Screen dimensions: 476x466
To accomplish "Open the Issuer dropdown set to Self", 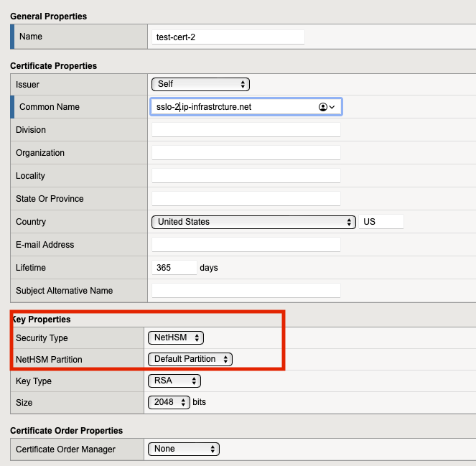I will [200, 84].
